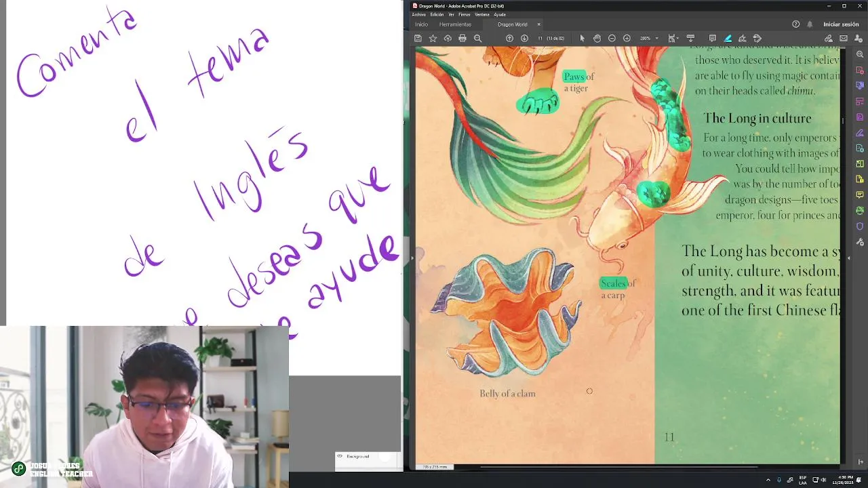Share the file with others via the person icon
Viewport: 868px width, 488px height.
click(859, 39)
